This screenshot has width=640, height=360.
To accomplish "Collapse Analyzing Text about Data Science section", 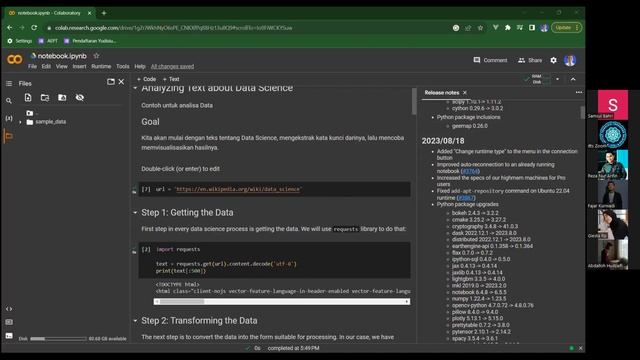I will [x=135, y=88].
